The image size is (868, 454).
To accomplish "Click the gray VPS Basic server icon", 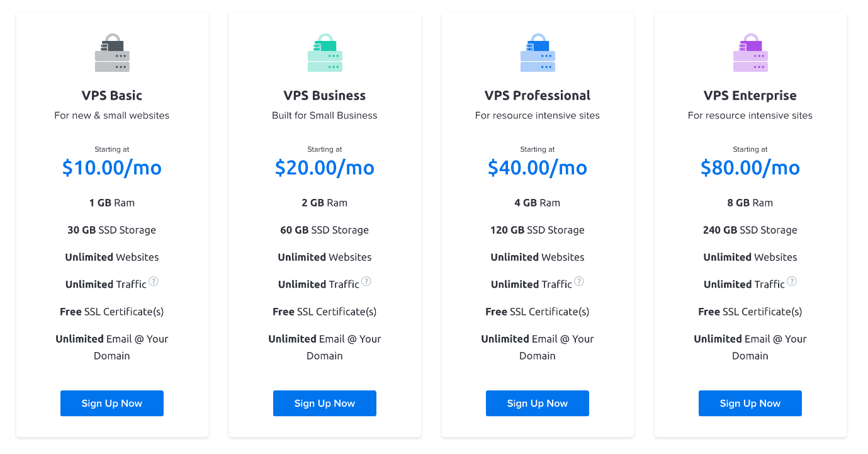I will [x=112, y=53].
